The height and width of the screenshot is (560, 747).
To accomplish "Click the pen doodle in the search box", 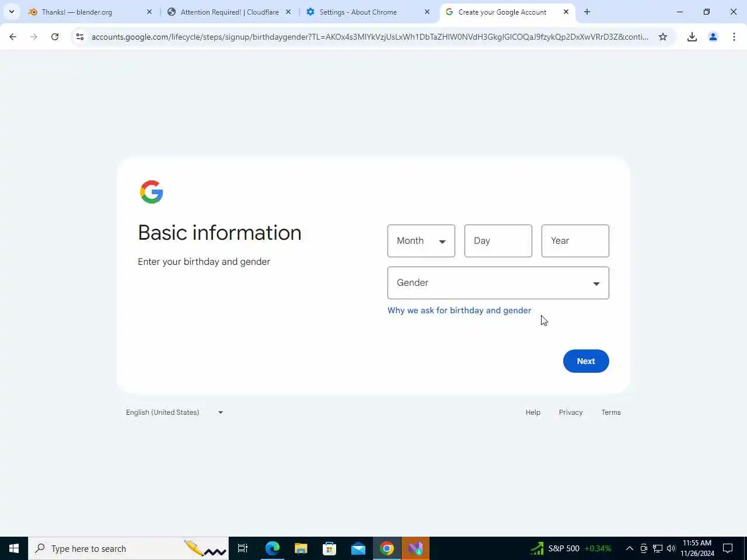I will pyautogui.click(x=205, y=548).
